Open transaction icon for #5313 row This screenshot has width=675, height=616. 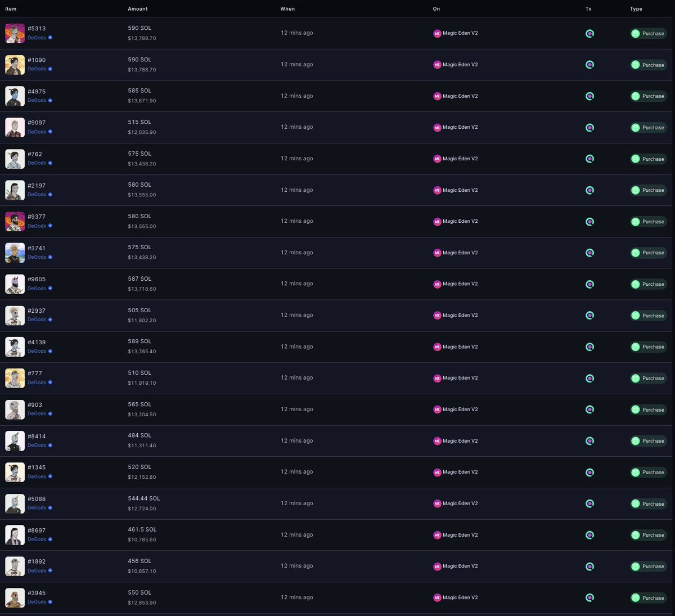tap(589, 33)
